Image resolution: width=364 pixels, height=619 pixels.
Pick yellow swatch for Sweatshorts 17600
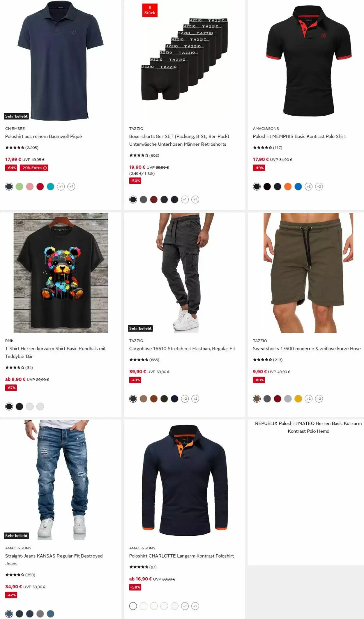pos(298,398)
